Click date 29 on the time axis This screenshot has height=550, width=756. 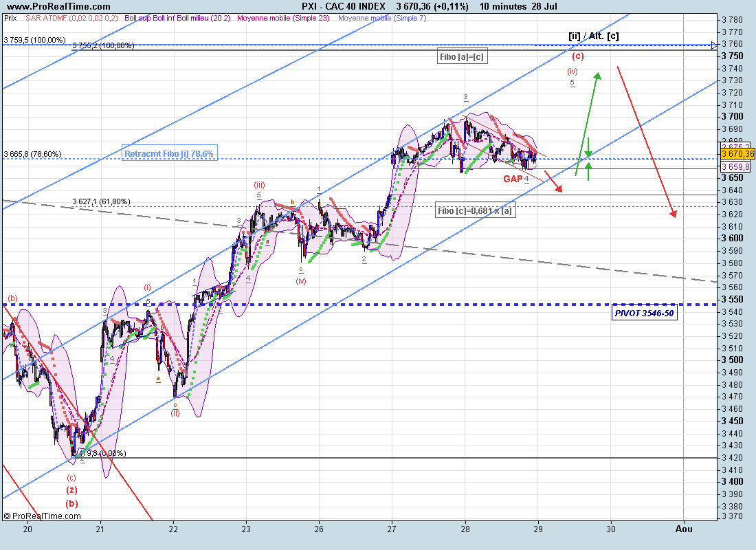[538, 529]
